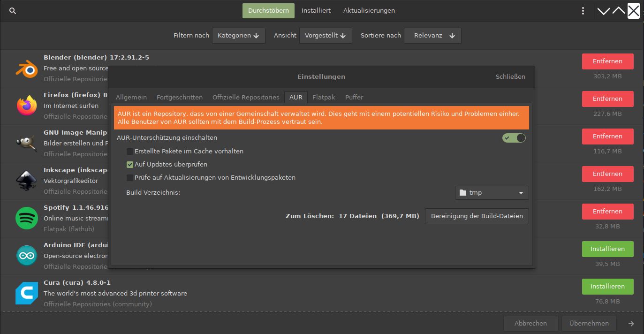Click Schließen in the Einstellungen dialog
Screen dimensions: 644x334
(510, 76)
